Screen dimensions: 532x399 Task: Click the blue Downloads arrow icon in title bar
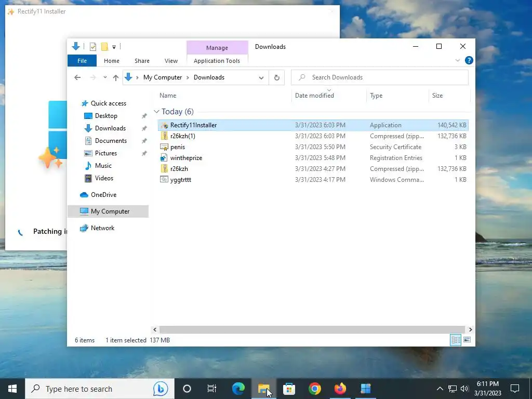click(x=76, y=46)
